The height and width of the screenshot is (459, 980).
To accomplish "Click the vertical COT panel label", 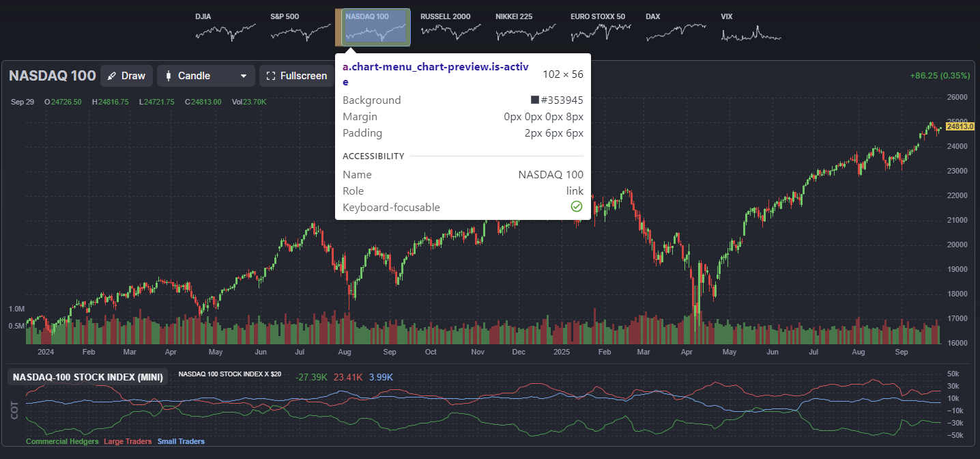I will tap(14, 409).
